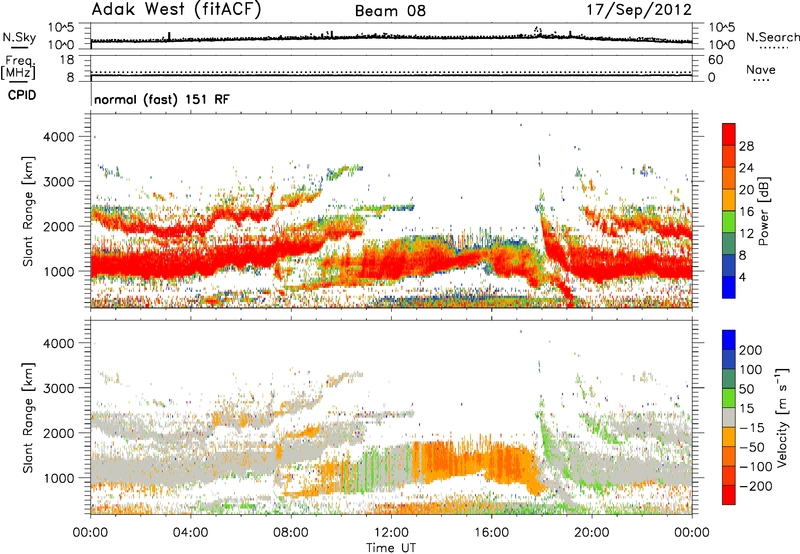The height and width of the screenshot is (554, 800).
Task: Click the '1000' tick on velocity panel
Action: pyautogui.click(x=59, y=478)
